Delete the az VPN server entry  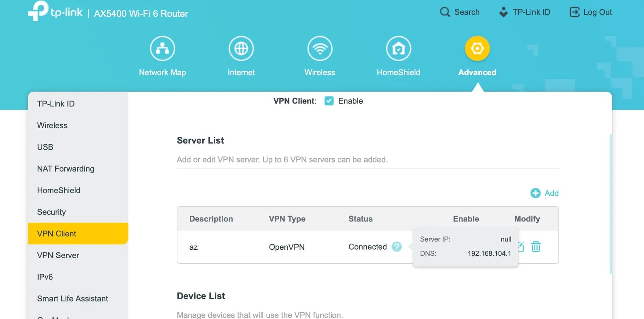pyautogui.click(x=536, y=247)
